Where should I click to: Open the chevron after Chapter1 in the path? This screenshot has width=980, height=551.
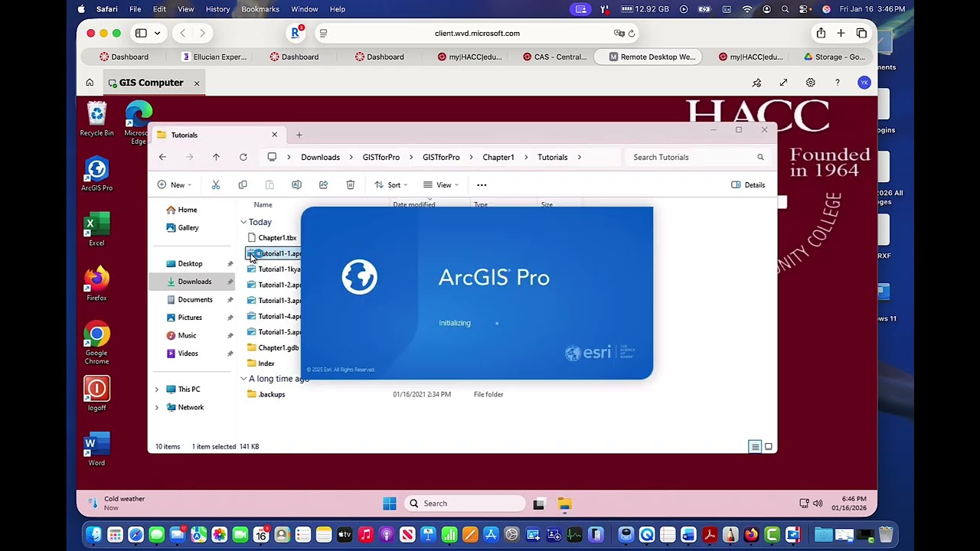pyautogui.click(x=526, y=157)
